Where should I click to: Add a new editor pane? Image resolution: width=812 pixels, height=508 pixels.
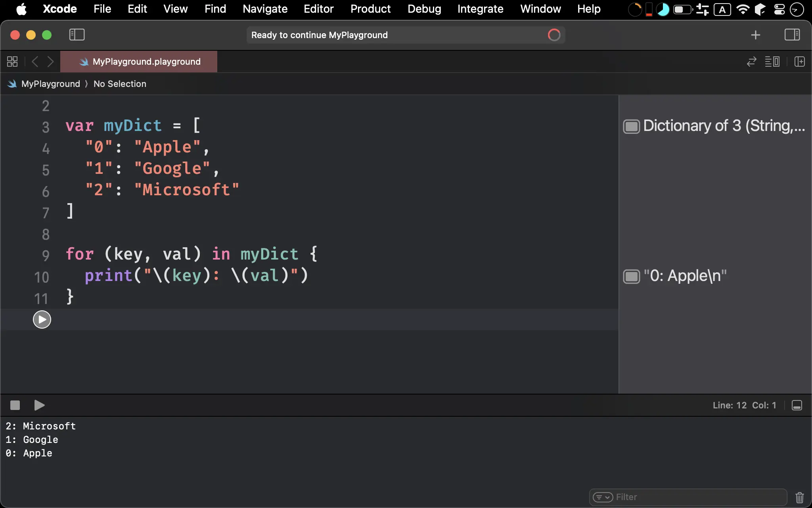(800, 62)
